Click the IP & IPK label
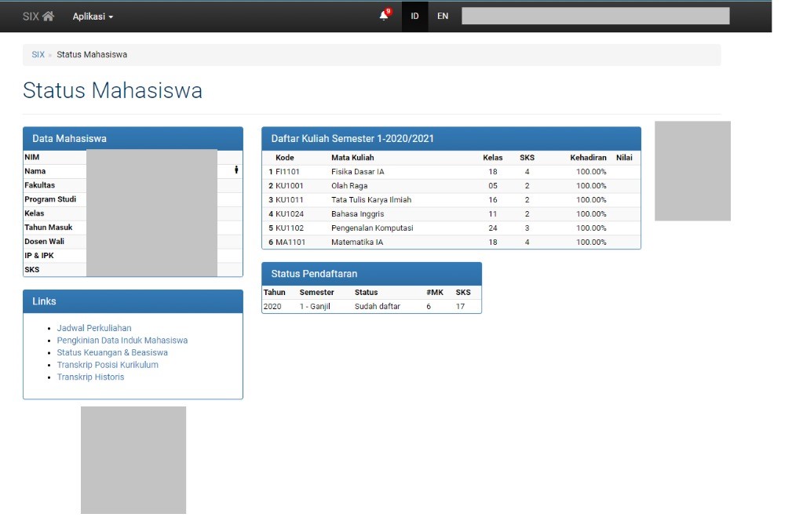792x532 pixels. (39, 255)
